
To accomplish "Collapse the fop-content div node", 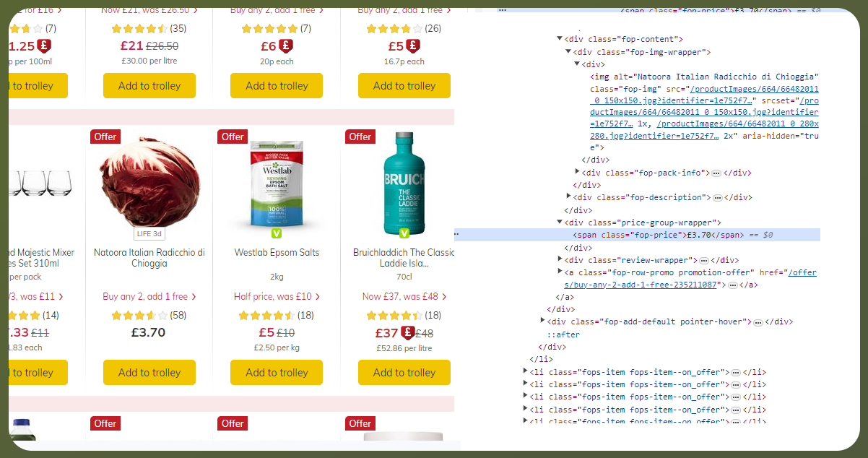I will (560, 39).
